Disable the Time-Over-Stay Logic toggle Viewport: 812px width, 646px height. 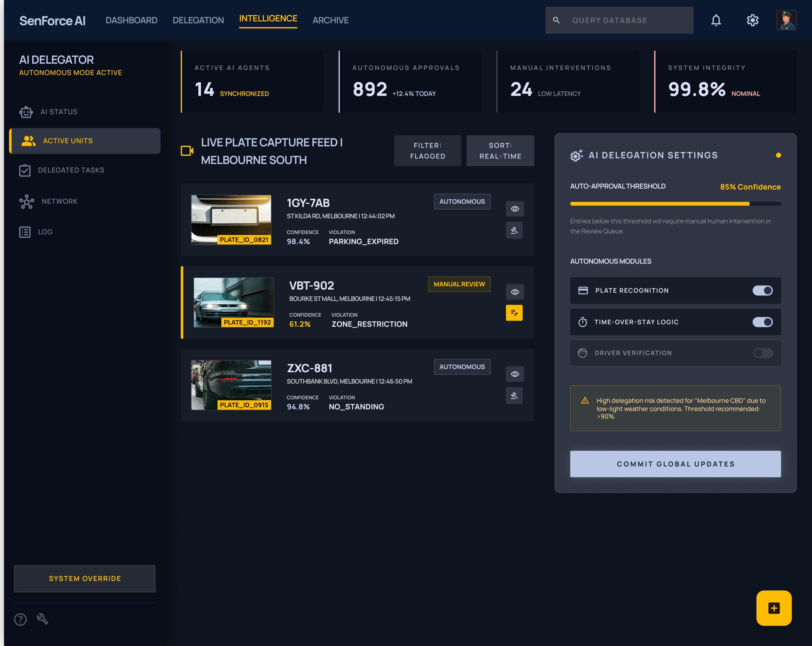point(763,322)
